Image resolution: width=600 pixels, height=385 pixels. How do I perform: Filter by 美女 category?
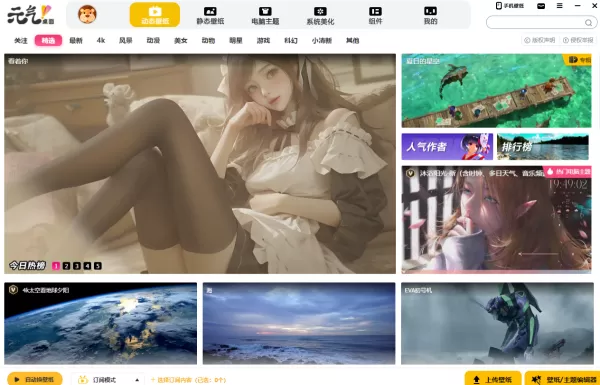(181, 41)
